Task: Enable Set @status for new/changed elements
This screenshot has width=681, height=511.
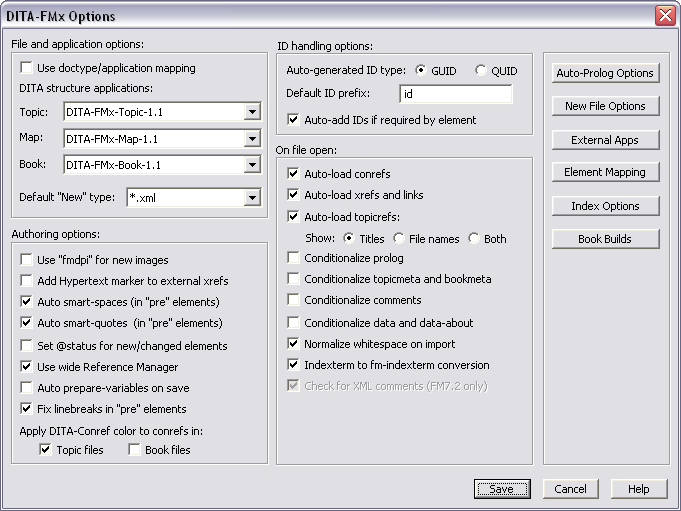Action: pyautogui.click(x=26, y=346)
